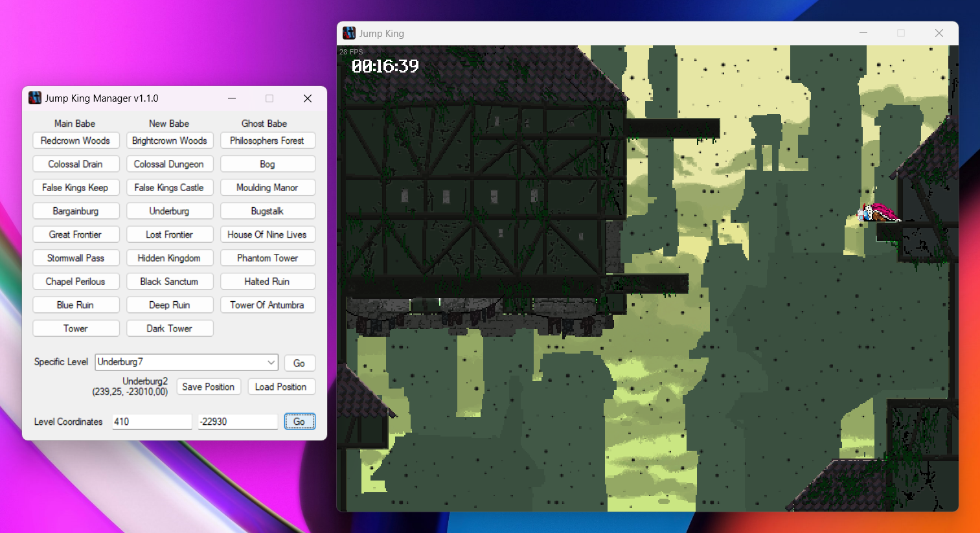This screenshot has height=533, width=980.
Task: Open the Specific Level dropdown
Action: (x=187, y=362)
